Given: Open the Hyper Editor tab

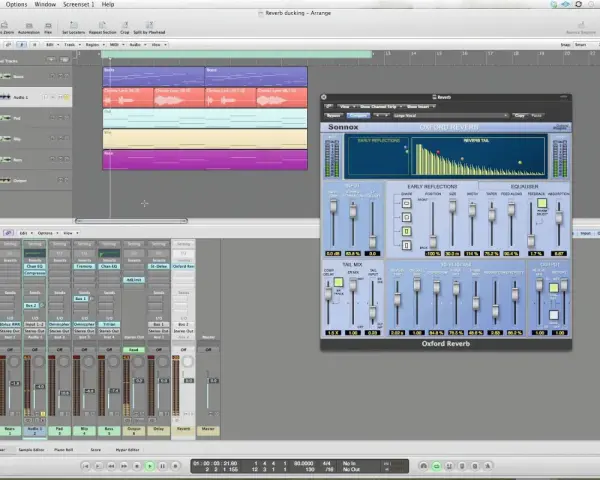Looking at the screenshot, I should tap(127, 450).
